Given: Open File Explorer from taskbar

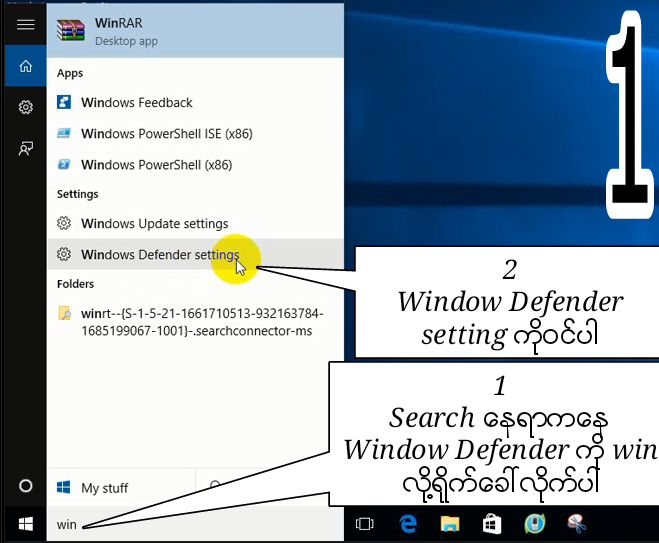Looking at the screenshot, I should [x=450, y=524].
